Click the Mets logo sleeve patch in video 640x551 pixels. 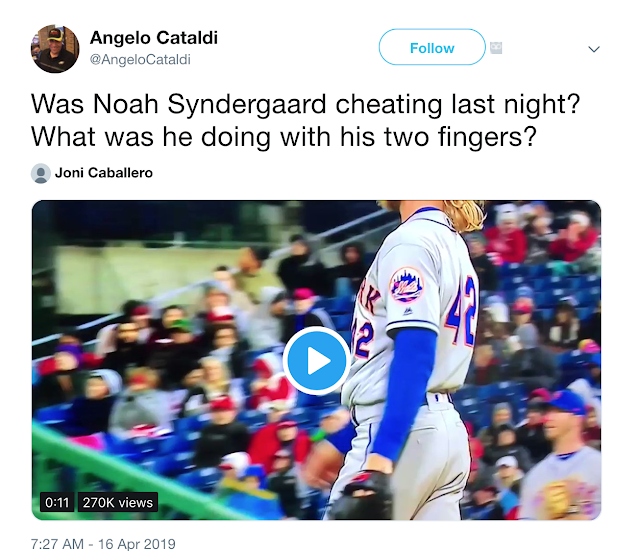[x=406, y=285]
